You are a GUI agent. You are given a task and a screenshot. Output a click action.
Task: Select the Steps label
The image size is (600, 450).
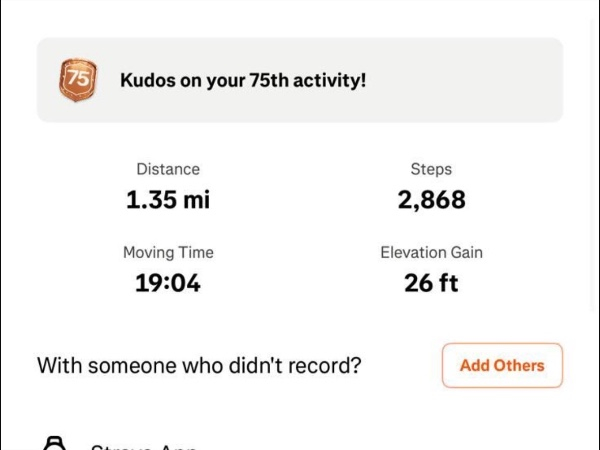click(x=431, y=169)
